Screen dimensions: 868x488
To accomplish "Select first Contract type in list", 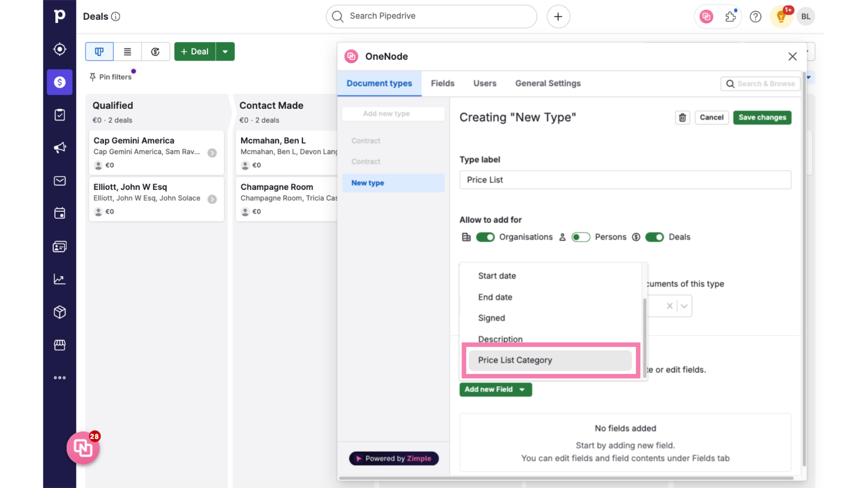I will tap(366, 141).
